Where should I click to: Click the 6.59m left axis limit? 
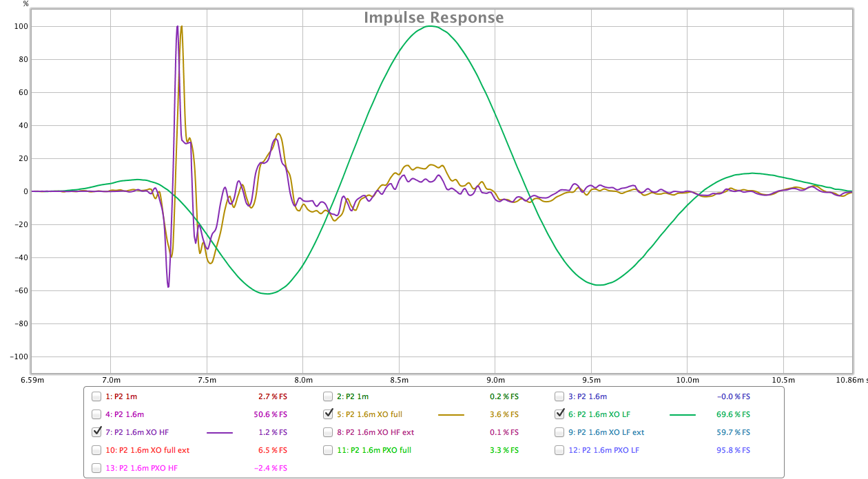pos(32,379)
